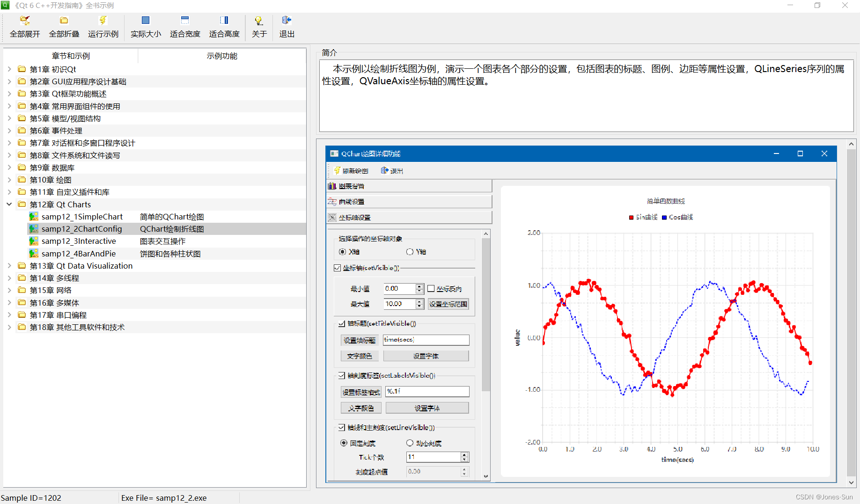Expand the 第1章 初识Qt tree node

pyautogui.click(x=9, y=69)
